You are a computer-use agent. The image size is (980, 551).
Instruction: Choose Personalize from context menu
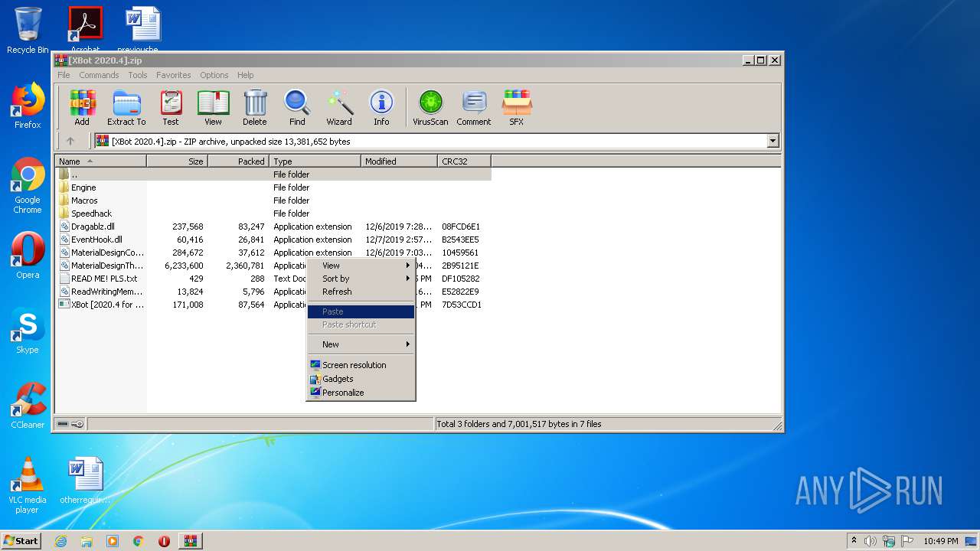point(361,393)
